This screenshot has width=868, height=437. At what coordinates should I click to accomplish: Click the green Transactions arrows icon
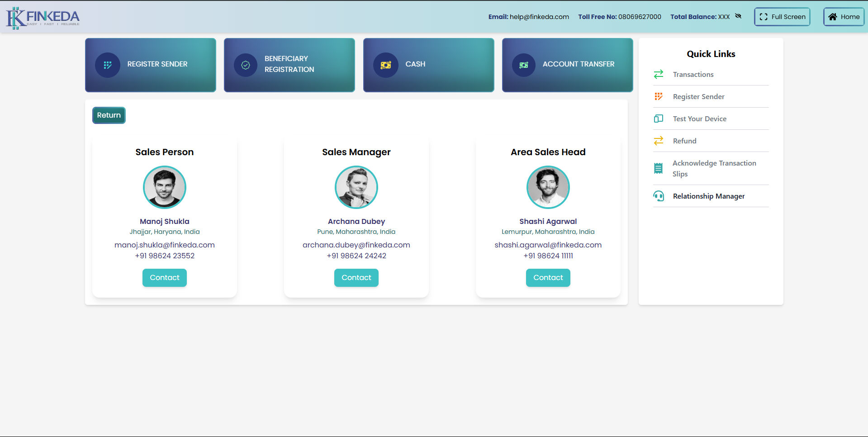coord(659,74)
